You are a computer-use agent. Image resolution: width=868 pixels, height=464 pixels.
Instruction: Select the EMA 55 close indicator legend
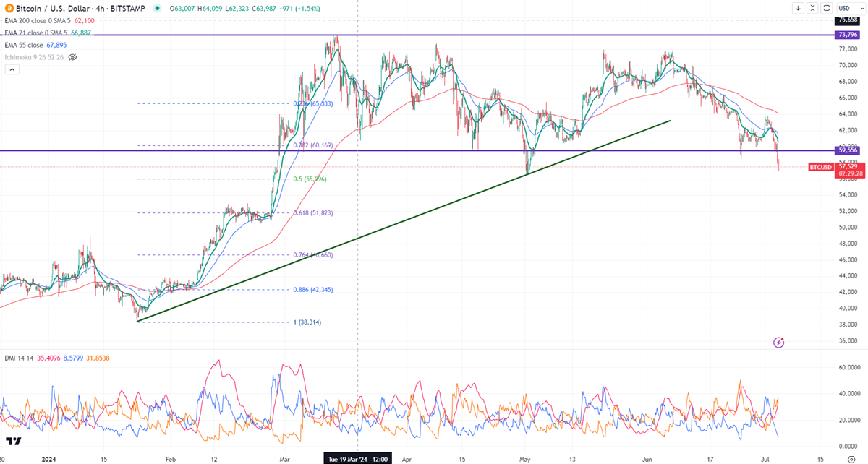(x=24, y=45)
